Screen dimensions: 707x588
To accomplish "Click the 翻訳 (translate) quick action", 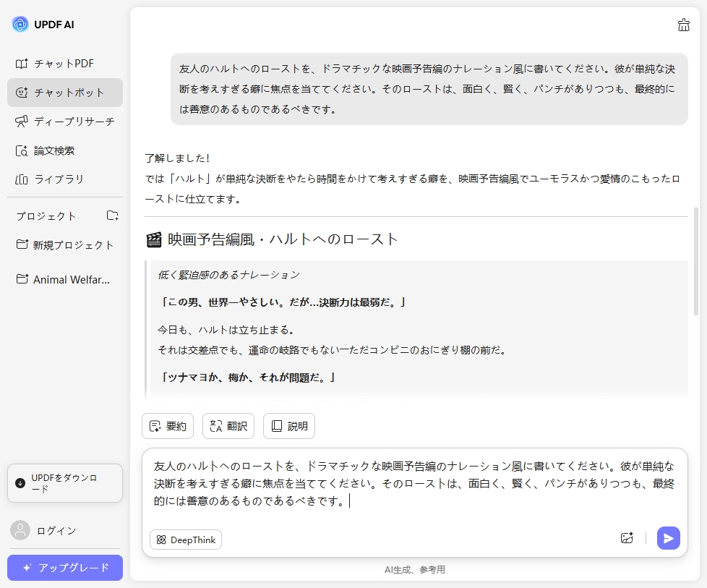I will click(228, 426).
